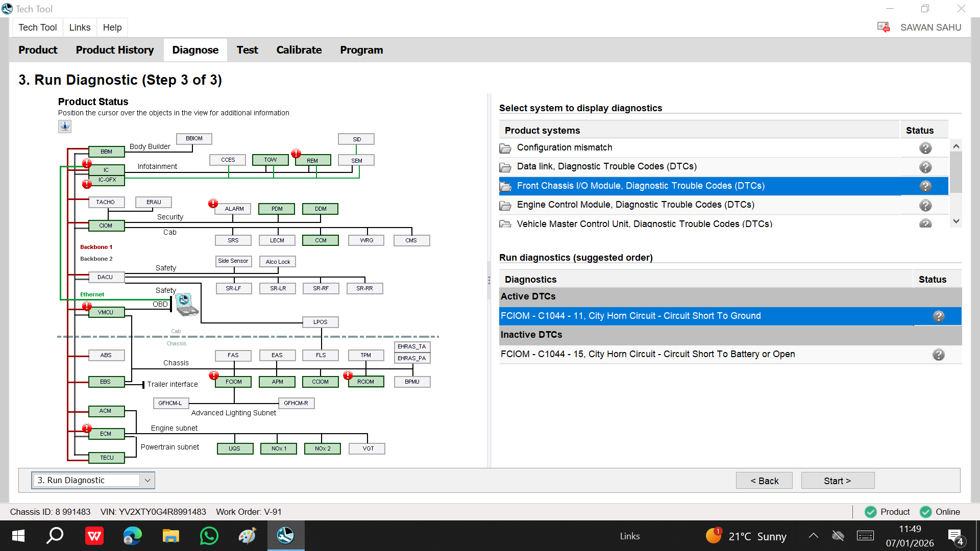Click the OBD laptop connection icon
980x551 pixels.
187,305
